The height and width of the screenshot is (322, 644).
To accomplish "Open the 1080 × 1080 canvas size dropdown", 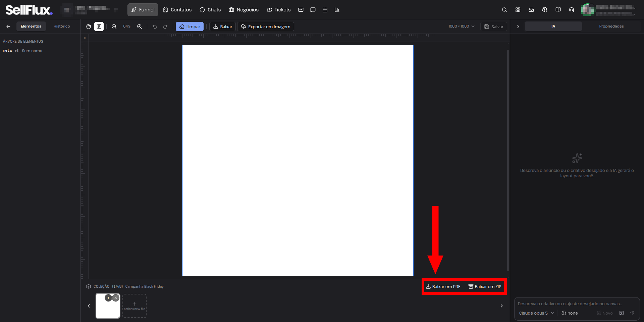I will (462, 27).
